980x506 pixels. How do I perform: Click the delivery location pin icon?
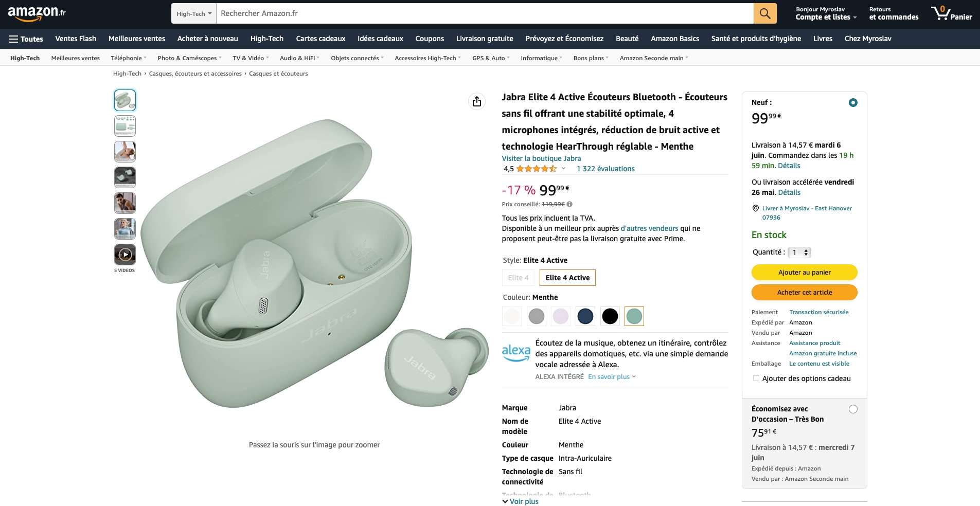(x=756, y=208)
